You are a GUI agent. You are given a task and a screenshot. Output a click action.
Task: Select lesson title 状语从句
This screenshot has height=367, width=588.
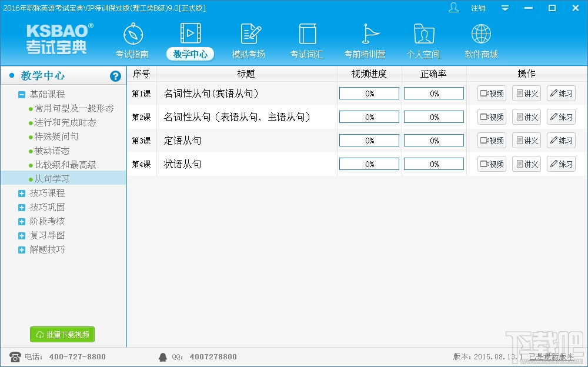pyautogui.click(x=183, y=164)
